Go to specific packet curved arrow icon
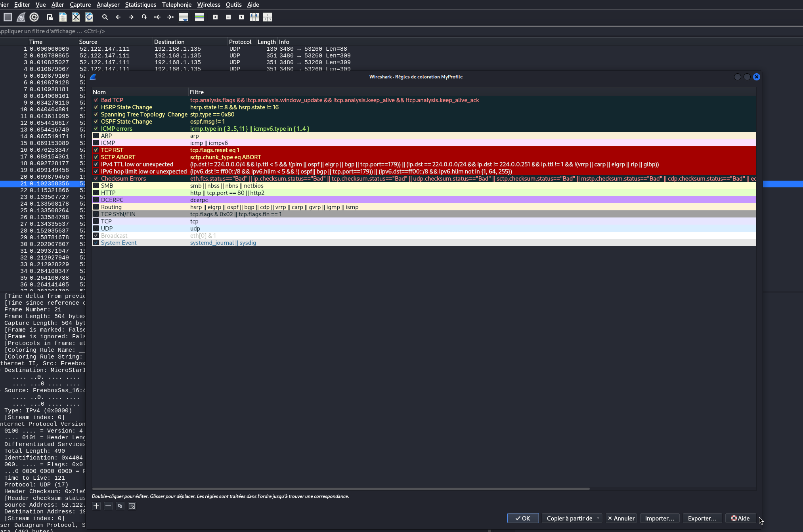The width and height of the screenshot is (803, 532). click(x=144, y=17)
